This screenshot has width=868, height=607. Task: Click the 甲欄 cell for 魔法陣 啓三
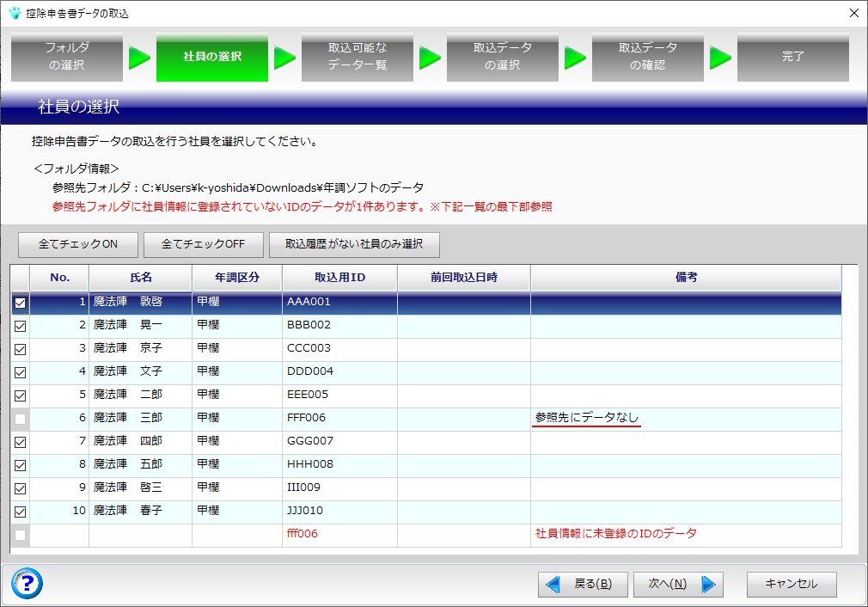coord(237,488)
